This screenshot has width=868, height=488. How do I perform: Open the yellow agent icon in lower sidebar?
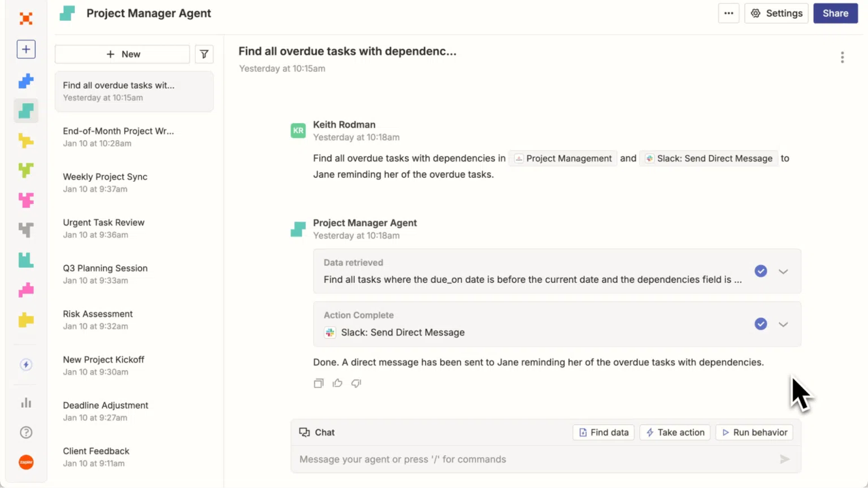(26, 320)
